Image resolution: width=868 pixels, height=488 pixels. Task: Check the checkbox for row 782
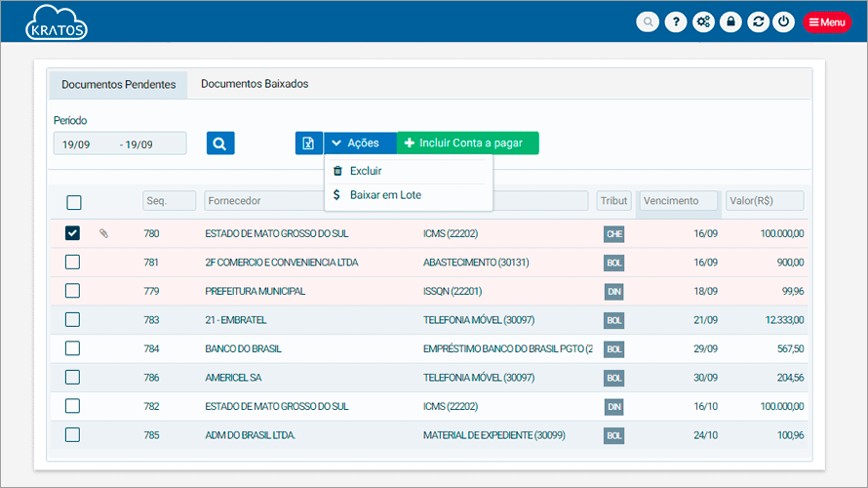coord(72,406)
